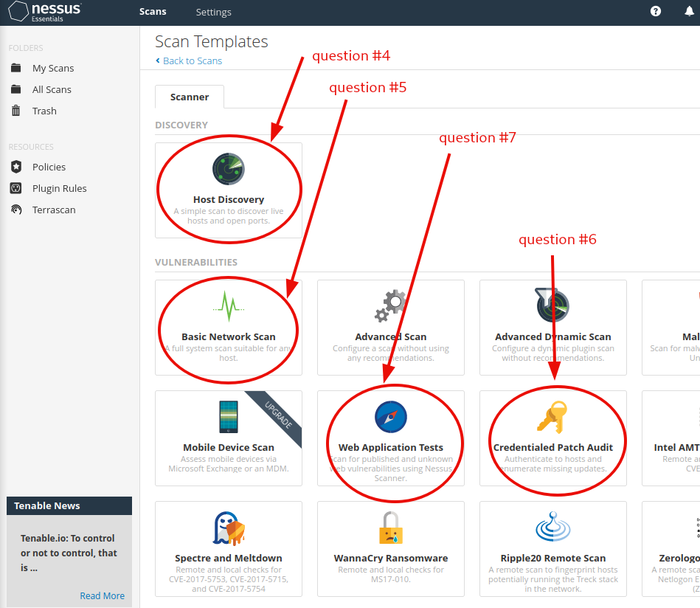Open Plugin Rules in Resources
The image size is (700, 608).
(59, 188)
